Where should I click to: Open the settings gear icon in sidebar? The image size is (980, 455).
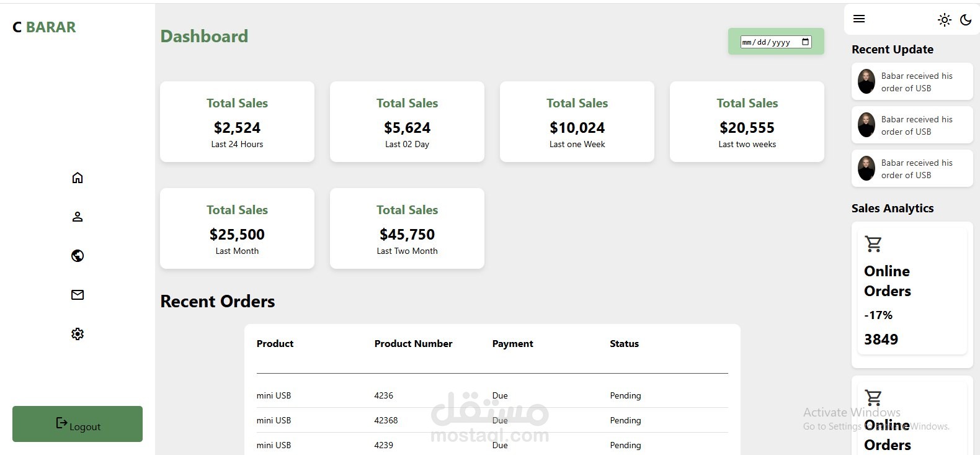click(78, 334)
